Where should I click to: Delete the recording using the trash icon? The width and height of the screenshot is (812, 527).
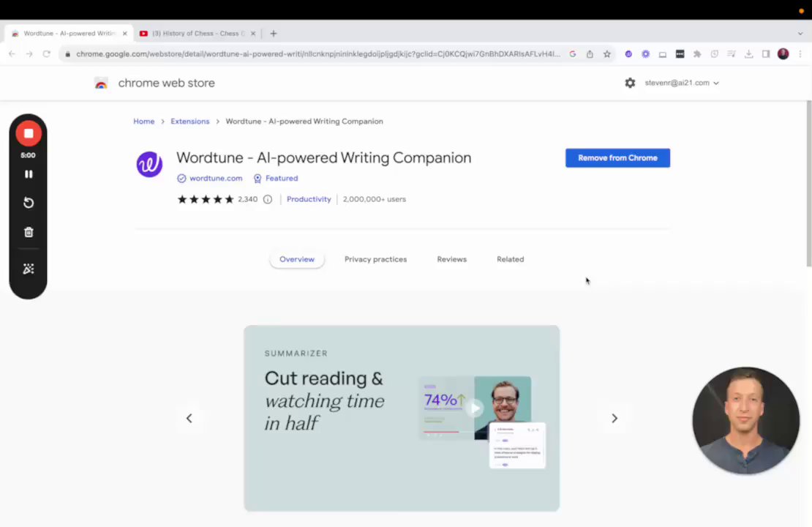click(29, 232)
